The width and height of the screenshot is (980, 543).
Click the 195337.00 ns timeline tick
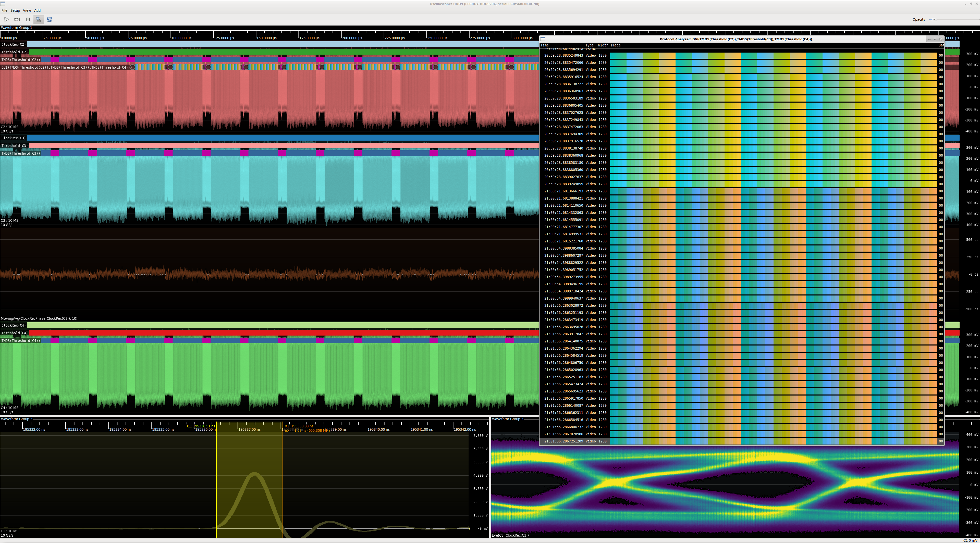click(250, 430)
